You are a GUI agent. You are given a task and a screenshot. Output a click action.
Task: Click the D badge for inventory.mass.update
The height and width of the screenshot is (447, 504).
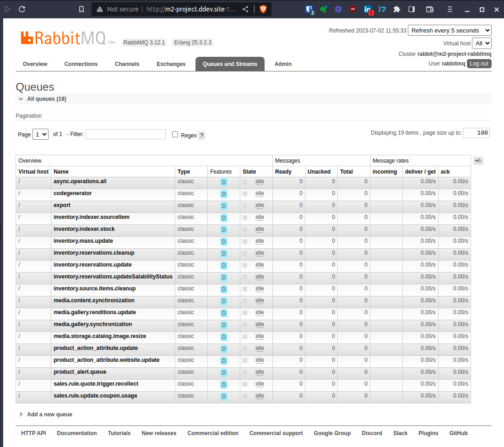pyautogui.click(x=224, y=242)
